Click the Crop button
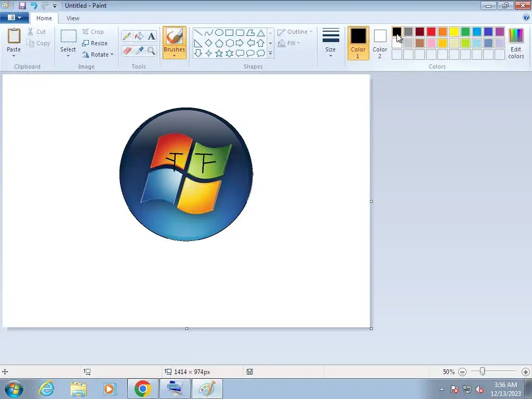Viewport: 532px width, 399px height. pos(93,32)
